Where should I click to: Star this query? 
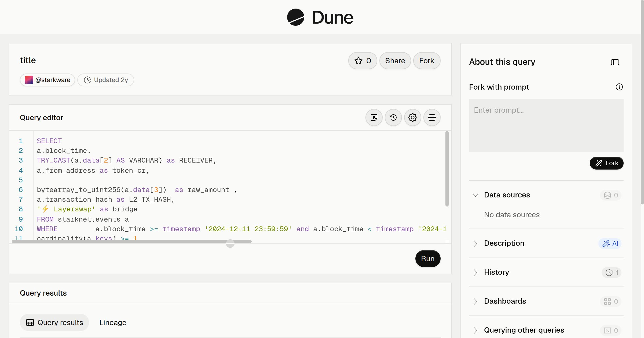pos(363,61)
